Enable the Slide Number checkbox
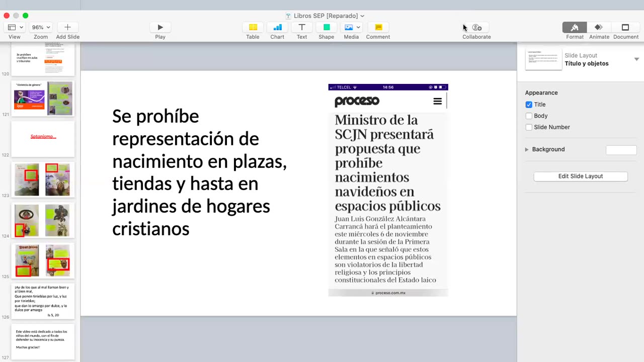This screenshot has width=644, height=362. [x=529, y=127]
